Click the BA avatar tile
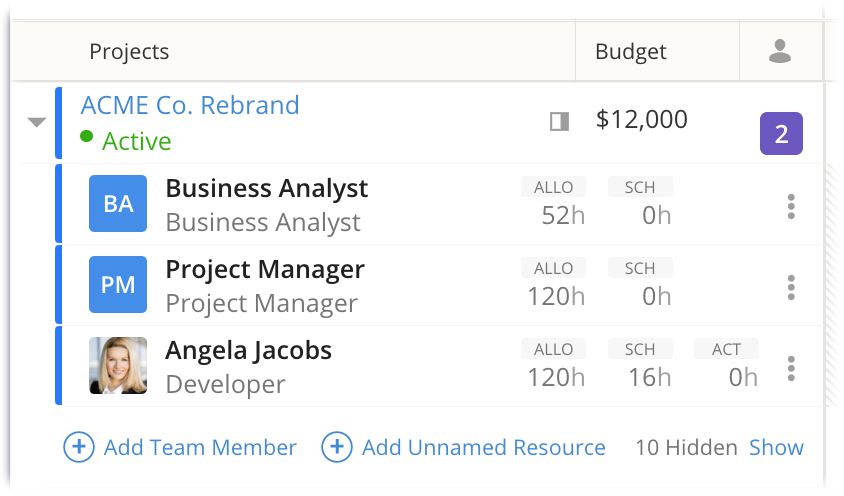 [x=118, y=204]
